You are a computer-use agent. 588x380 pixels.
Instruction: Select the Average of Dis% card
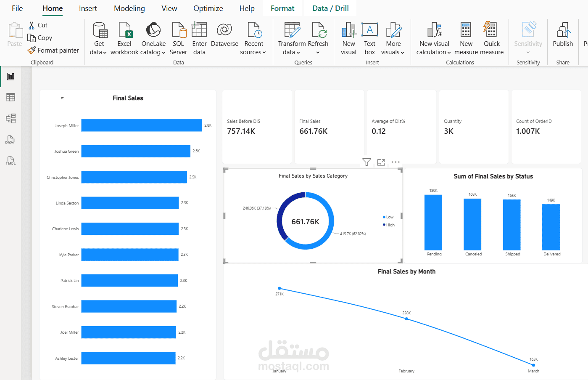click(401, 127)
